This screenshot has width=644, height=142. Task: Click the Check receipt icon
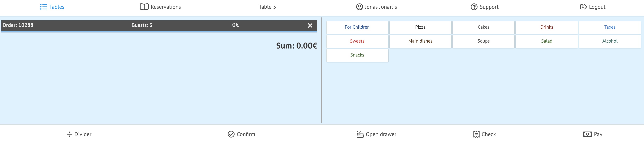(476, 134)
